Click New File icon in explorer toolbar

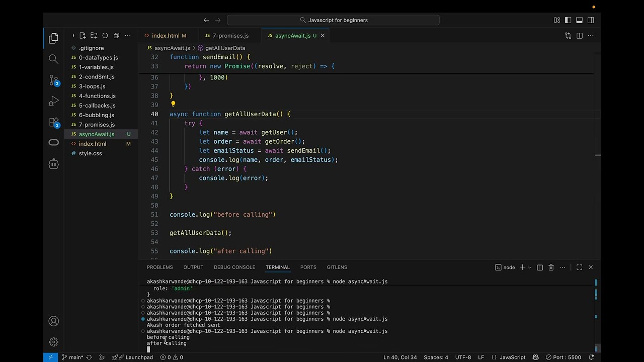point(83,36)
